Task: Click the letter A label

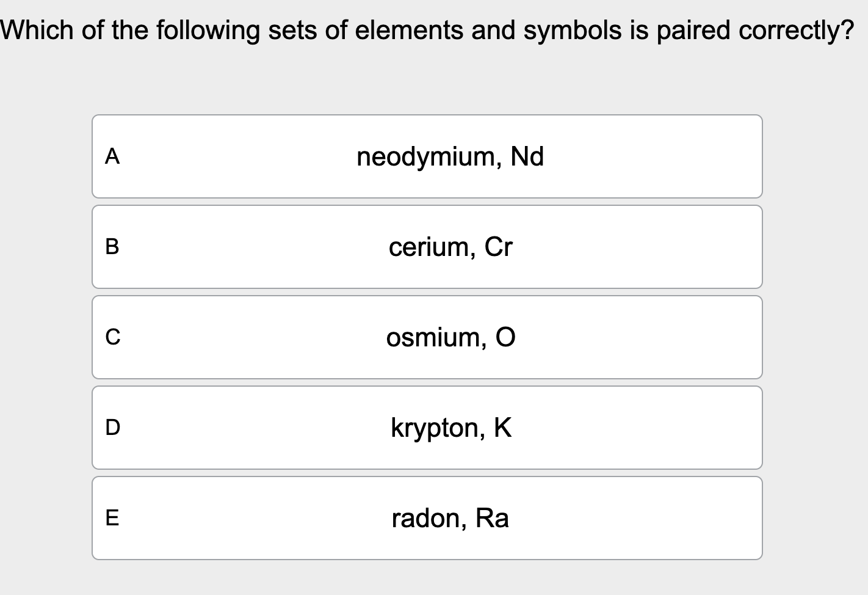Action: pyautogui.click(x=112, y=157)
